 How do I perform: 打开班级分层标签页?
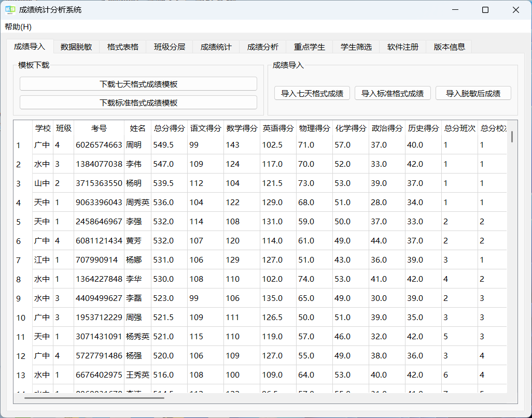point(169,46)
